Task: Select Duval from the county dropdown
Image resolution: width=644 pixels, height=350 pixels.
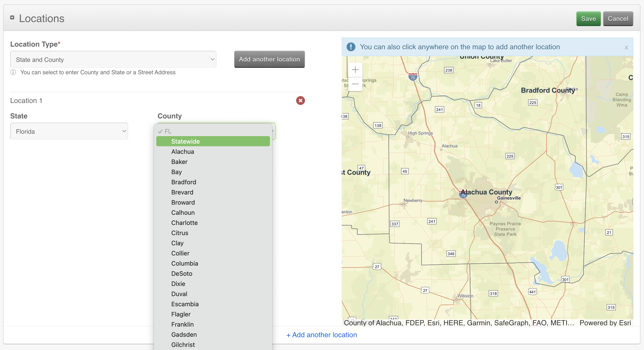Action: pos(179,294)
